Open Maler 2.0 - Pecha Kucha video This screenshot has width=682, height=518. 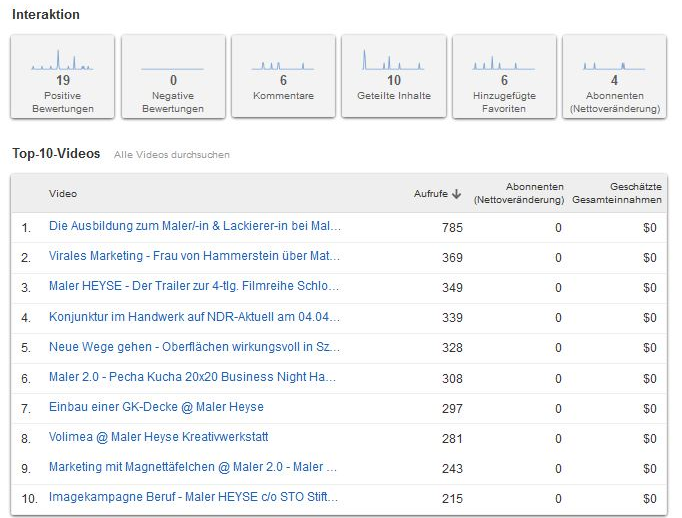(192, 377)
